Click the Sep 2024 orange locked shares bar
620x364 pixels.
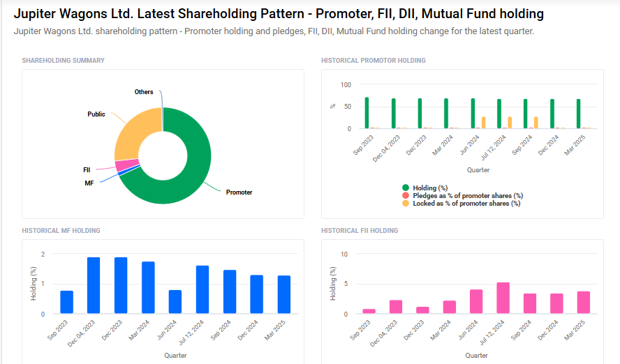pyautogui.click(x=536, y=123)
